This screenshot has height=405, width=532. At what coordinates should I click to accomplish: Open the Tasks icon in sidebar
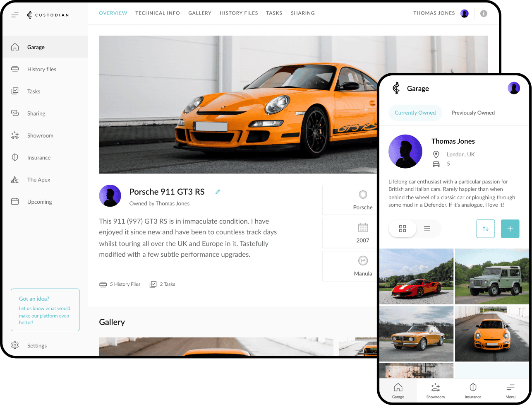coord(15,91)
